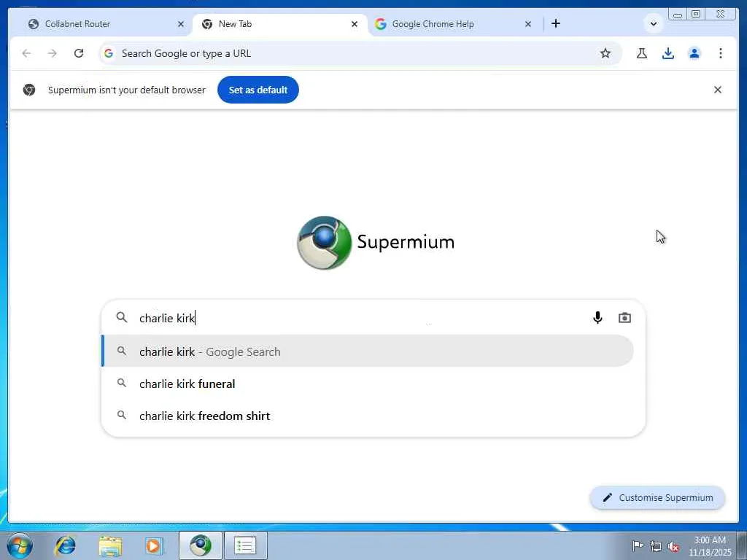The image size is (747, 560).
Task: Select the Supermium taskbar button
Action: coord(201,545)
